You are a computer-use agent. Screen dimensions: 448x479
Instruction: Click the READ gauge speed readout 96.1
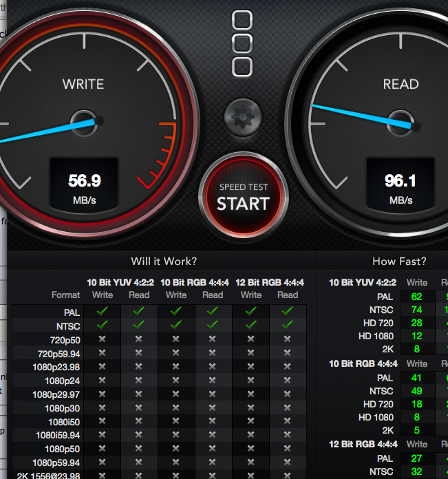click(401, 180)
